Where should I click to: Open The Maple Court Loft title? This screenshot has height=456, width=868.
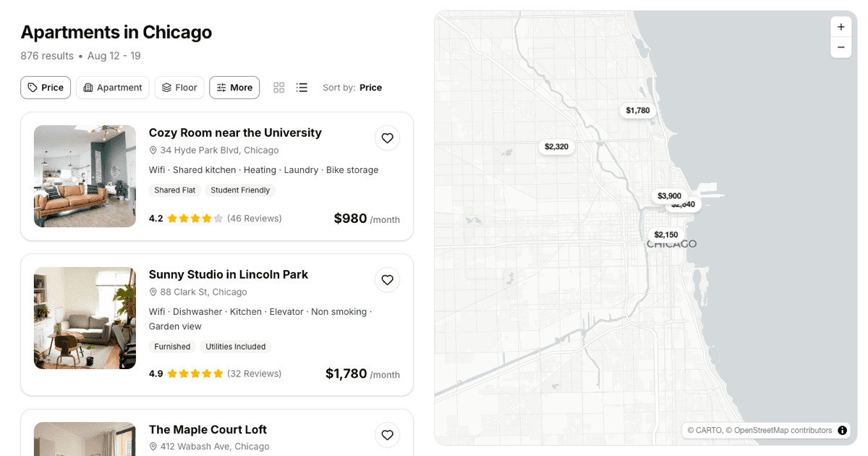(208, 429)
